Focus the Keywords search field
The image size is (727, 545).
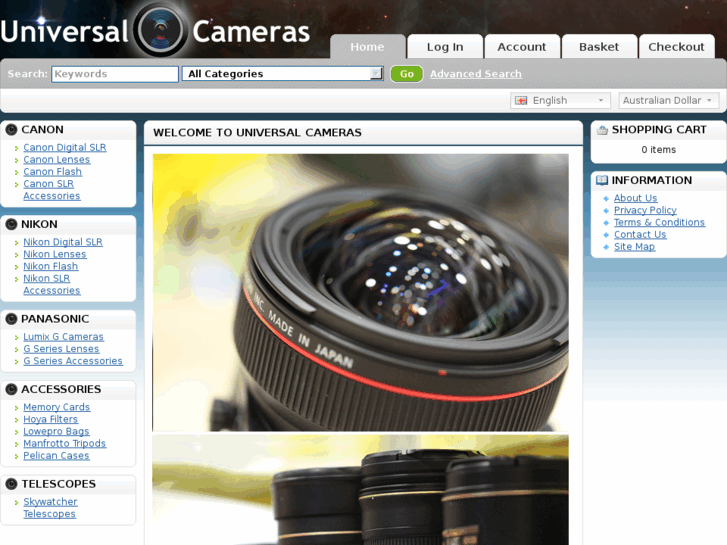pos(115,74)
